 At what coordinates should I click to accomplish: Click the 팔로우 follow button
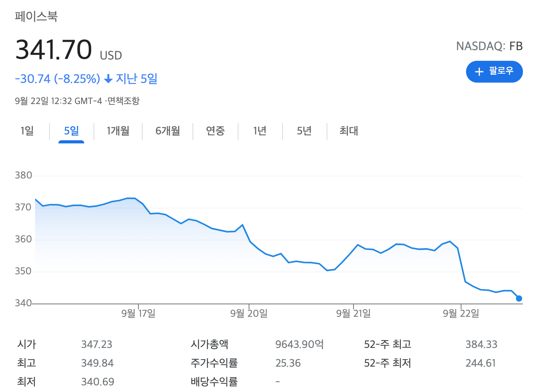pos(494,72)
